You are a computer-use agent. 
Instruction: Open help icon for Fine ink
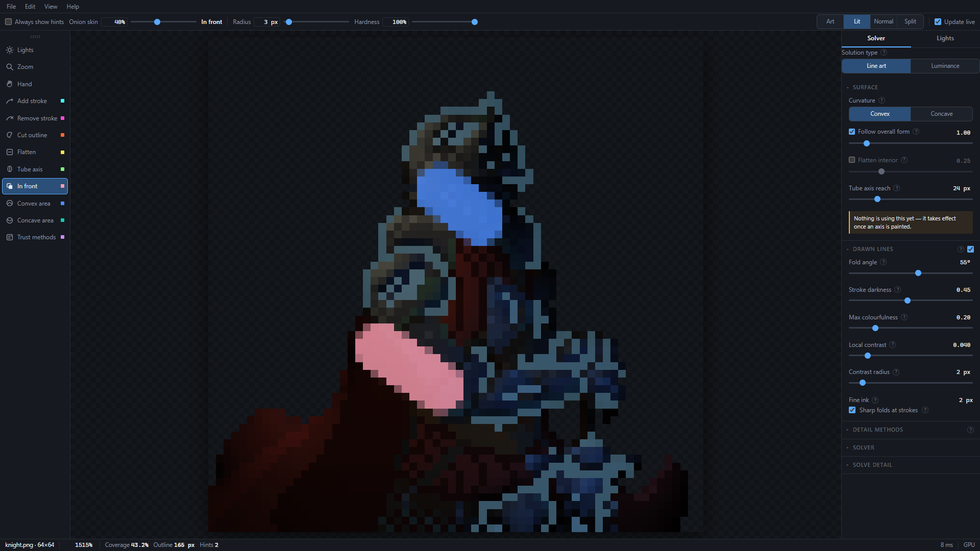click(x=875, y=400)
